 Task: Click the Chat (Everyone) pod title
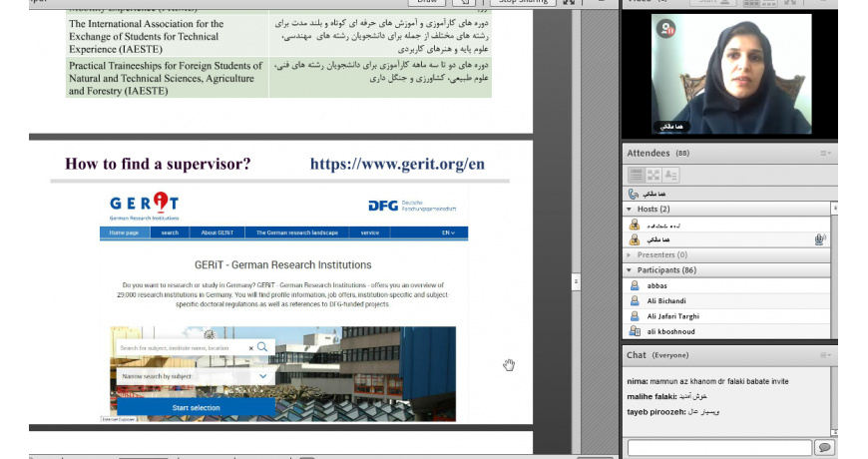click(x=657, y=355)
